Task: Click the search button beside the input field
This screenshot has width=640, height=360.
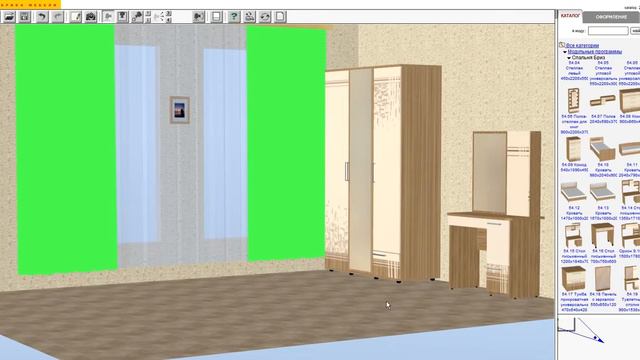Action: 635,31
